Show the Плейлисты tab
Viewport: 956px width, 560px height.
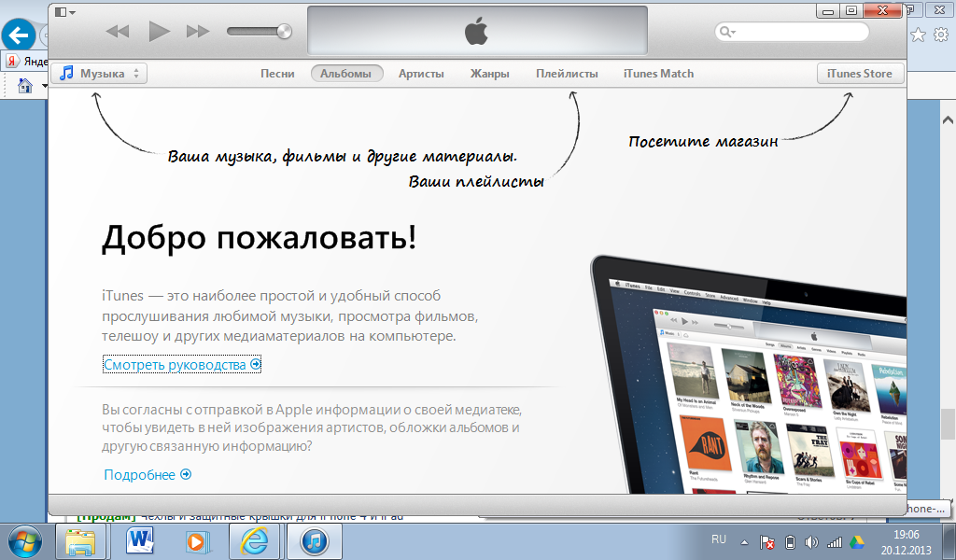click(567, 74)
